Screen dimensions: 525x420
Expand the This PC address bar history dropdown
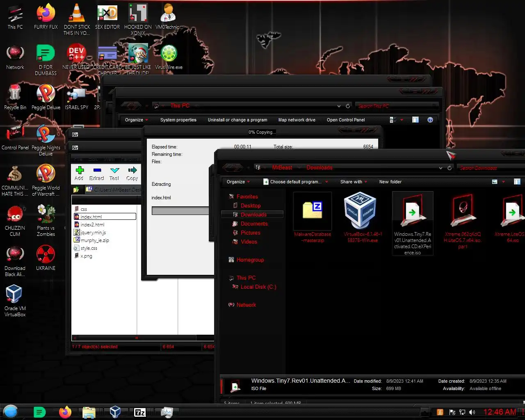pyautogui.click(x=339, y=106)
